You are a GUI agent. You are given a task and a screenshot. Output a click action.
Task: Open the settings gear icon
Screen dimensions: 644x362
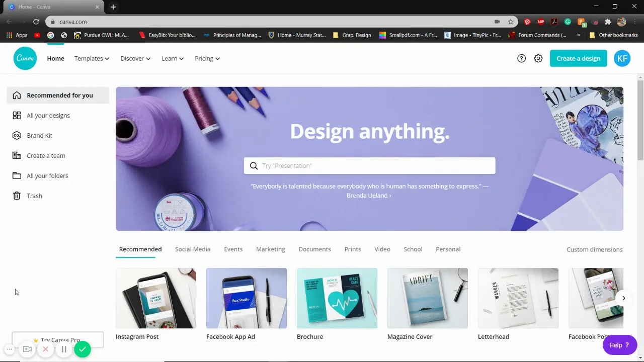pos(538,58)
